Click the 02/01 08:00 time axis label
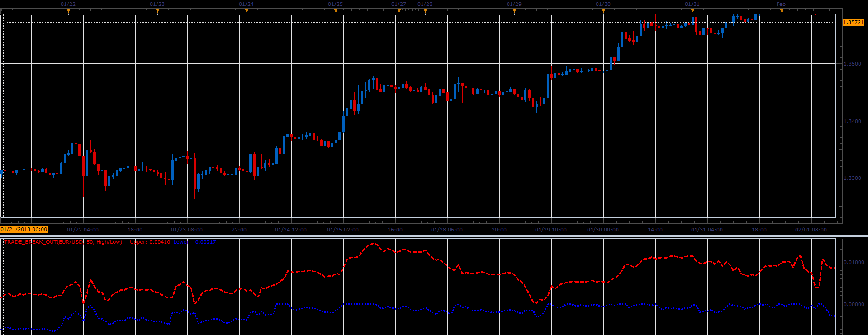The image size is (868, 335). point(811,230)
